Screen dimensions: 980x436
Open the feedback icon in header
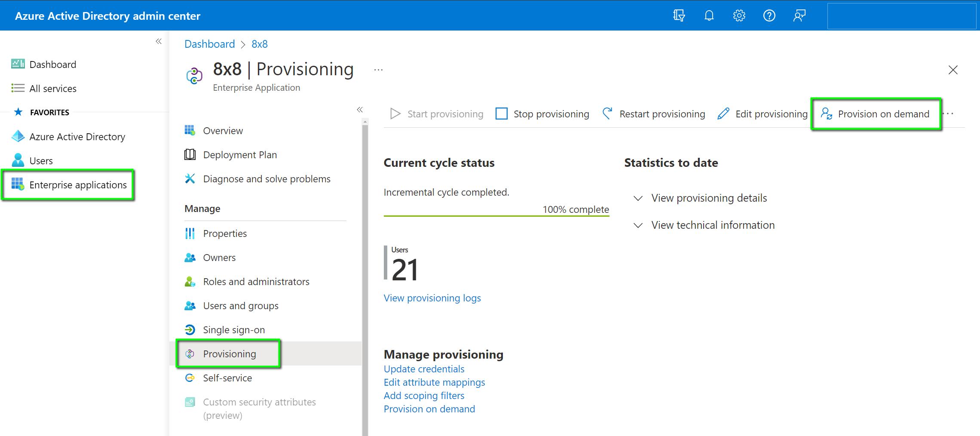(x=799, y=16)
